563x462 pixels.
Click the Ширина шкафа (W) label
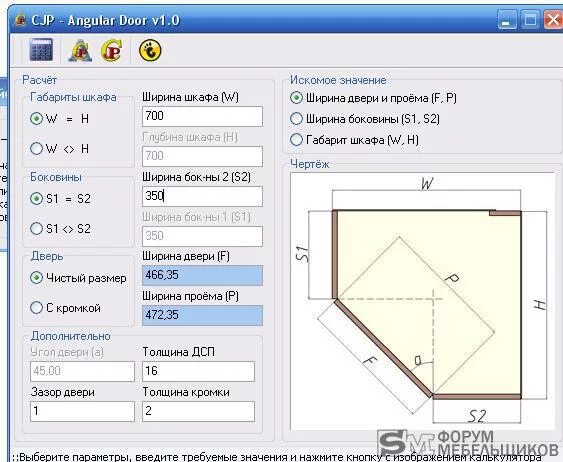point(190,97)
